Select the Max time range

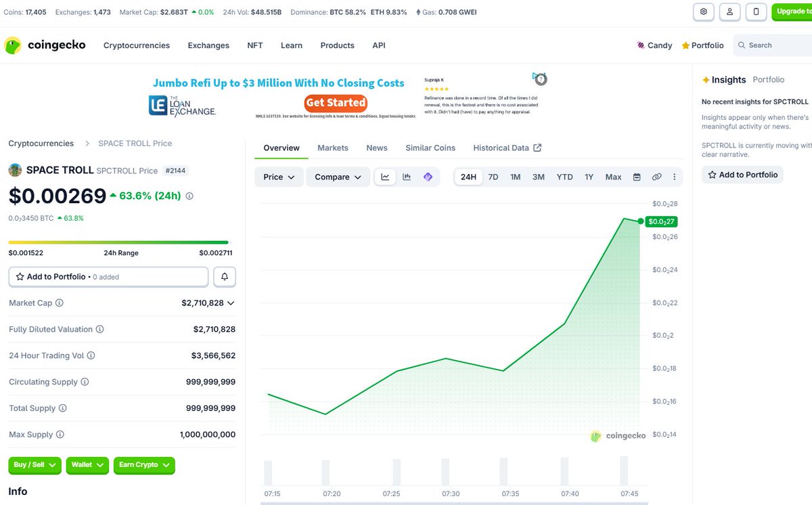coord(613,177)
